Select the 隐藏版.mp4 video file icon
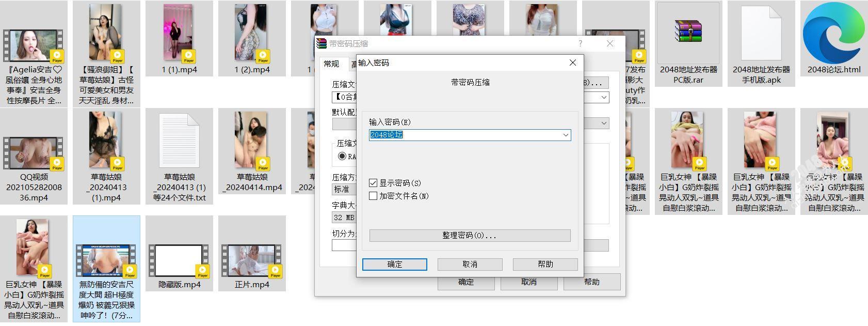Viewport: 868px width, 326px height. tap(179, 261)
